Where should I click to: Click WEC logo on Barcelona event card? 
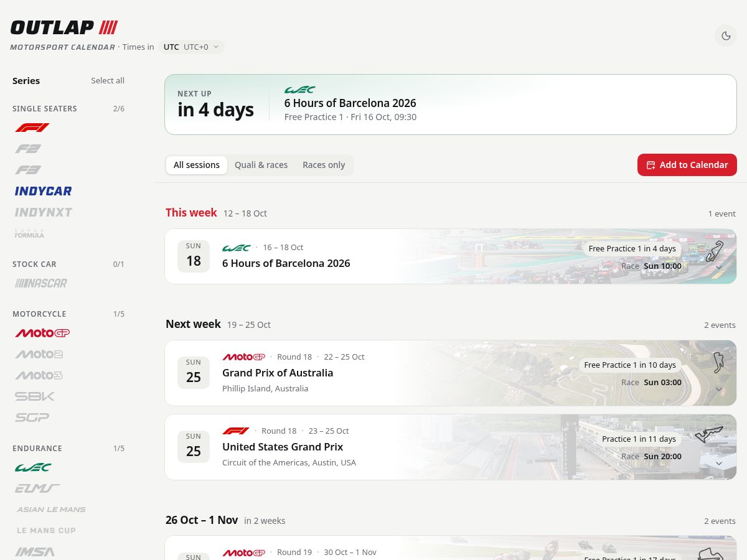pyautogui.click(x=237, y=248)
